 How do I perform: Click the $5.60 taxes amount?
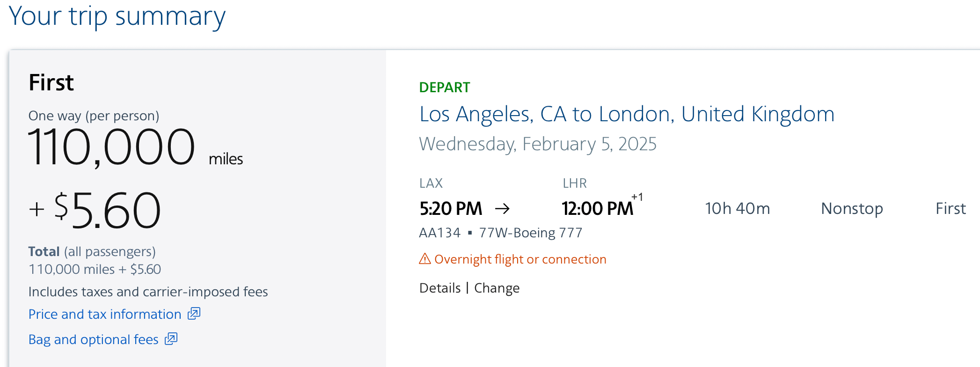pyautogui.click(x=107, y=210)
